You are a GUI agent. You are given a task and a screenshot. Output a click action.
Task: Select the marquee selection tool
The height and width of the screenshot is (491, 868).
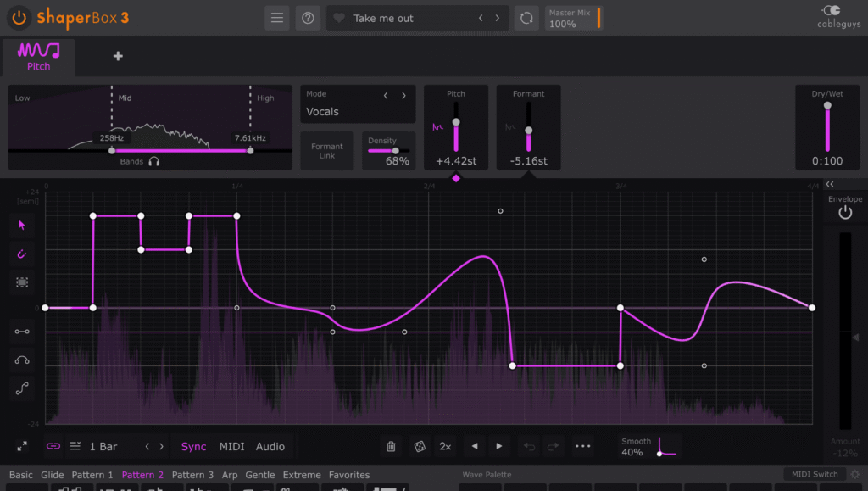(22, 282)
